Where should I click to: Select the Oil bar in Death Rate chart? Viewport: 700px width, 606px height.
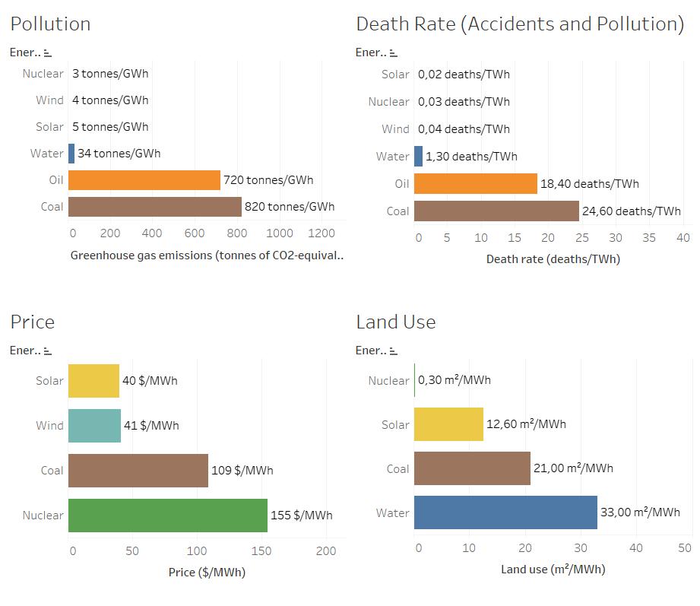tap(475, 184)
